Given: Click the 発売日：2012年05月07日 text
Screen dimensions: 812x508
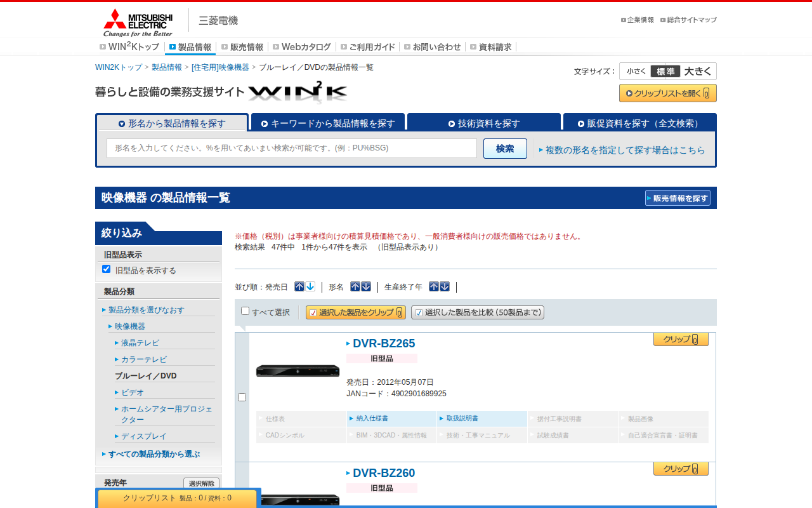Looking at the screenshot, I should point(390,382).
